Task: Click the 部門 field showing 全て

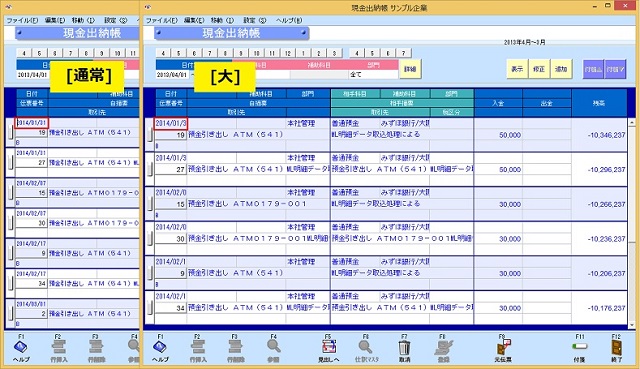Action: coord(373,75)
